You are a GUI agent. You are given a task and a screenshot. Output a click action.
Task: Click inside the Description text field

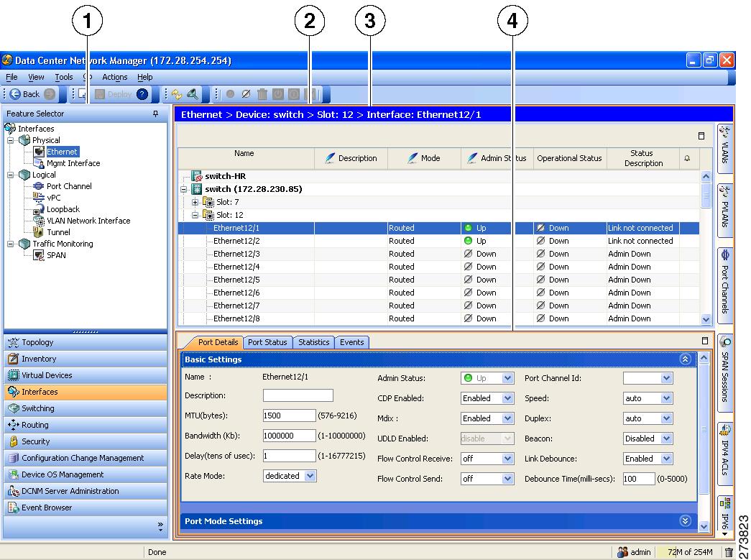(298, 395)
